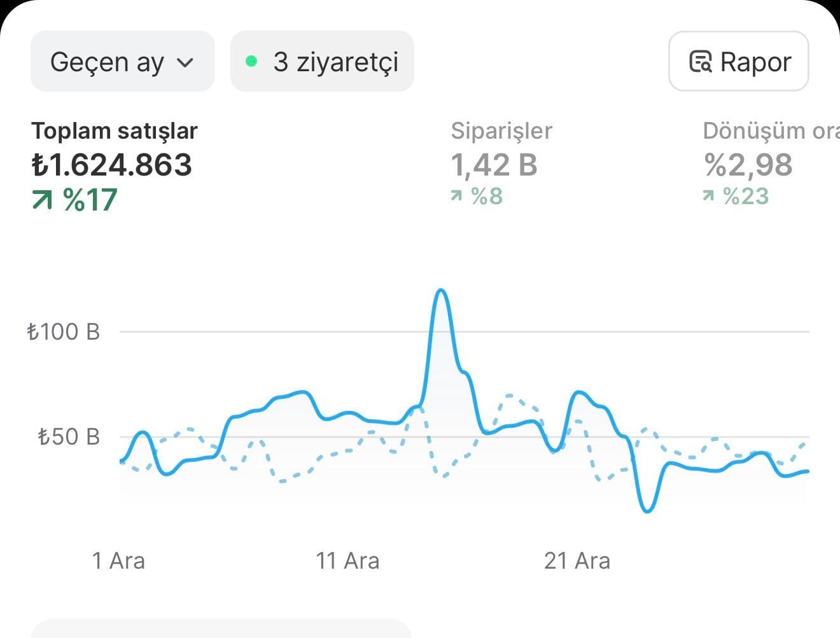Click the ₺50 B y-axis label

69,437
